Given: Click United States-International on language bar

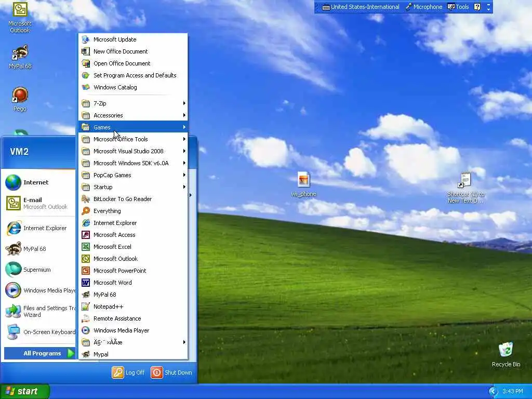Looking at the screenshot, I should [x=361, y=7].
